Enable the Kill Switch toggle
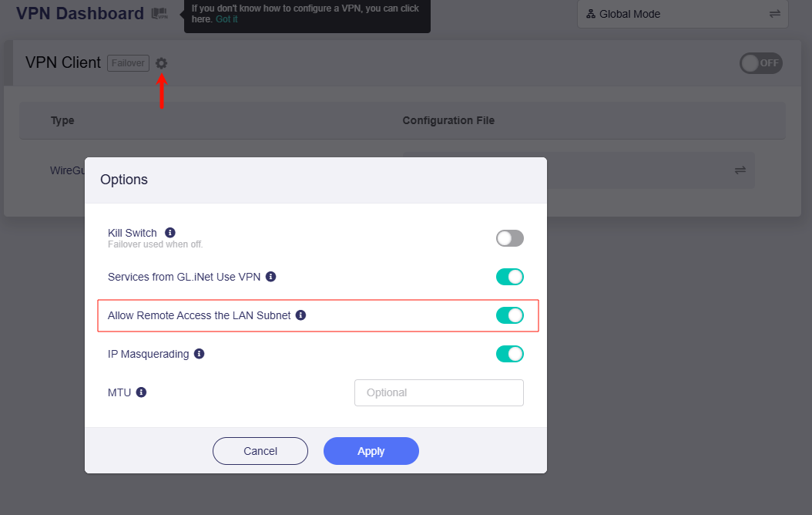 pos(509,238)
